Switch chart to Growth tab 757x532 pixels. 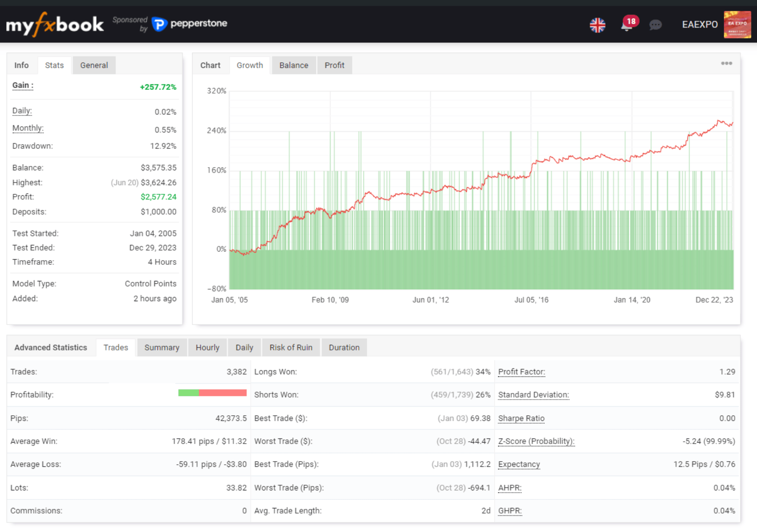pos(250,65)
